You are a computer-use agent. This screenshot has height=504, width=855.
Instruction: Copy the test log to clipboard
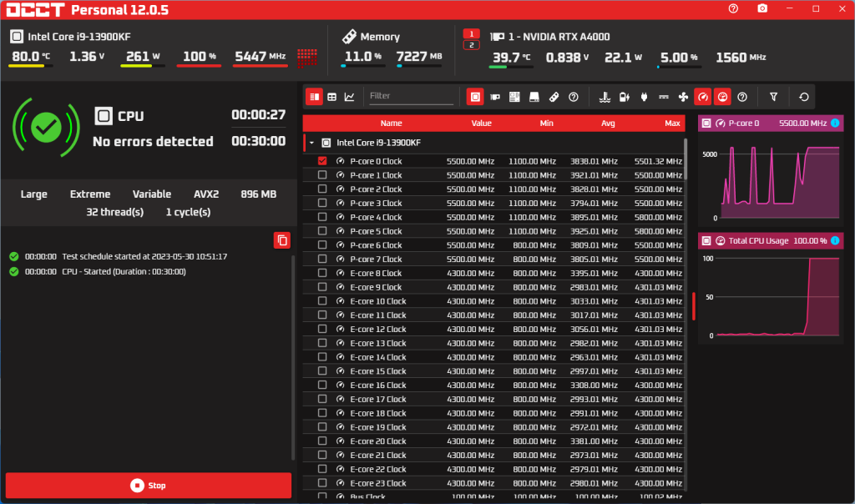pos(282,240)
